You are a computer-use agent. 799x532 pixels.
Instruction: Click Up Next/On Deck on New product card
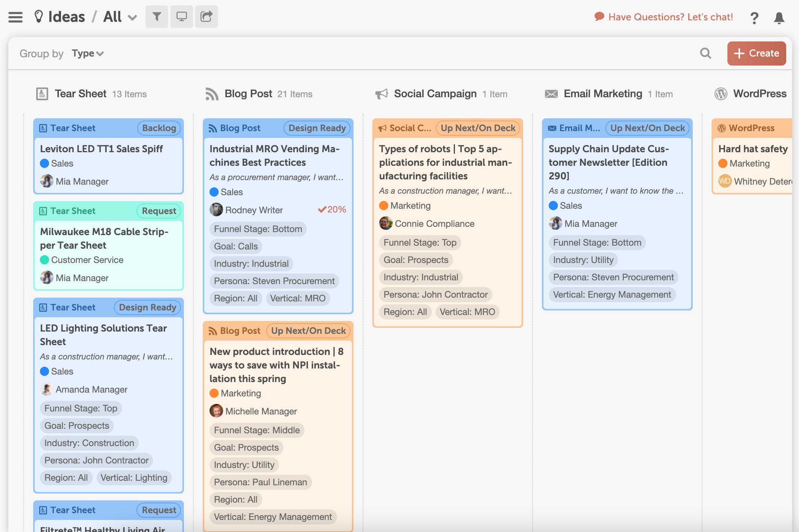[308, 331]
